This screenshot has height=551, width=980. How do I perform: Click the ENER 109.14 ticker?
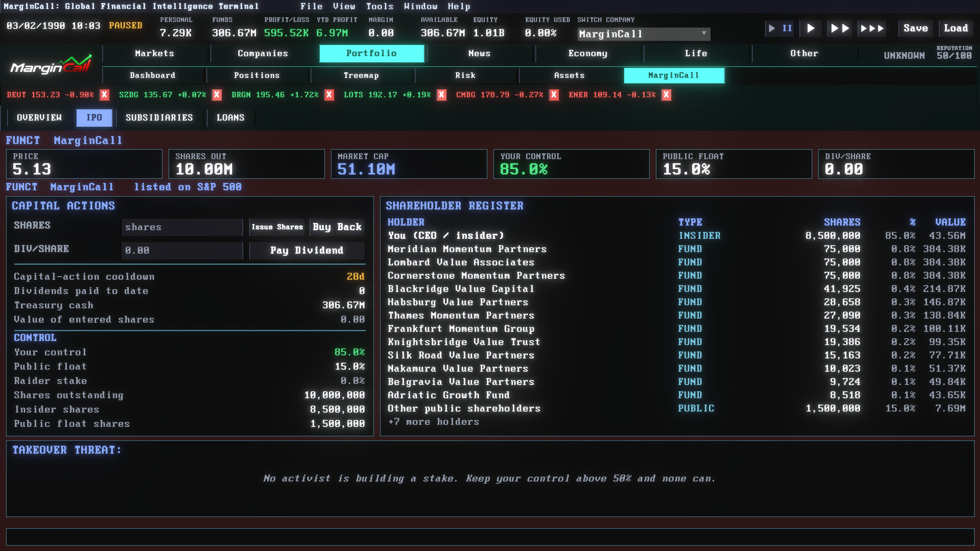pos(612,95)
